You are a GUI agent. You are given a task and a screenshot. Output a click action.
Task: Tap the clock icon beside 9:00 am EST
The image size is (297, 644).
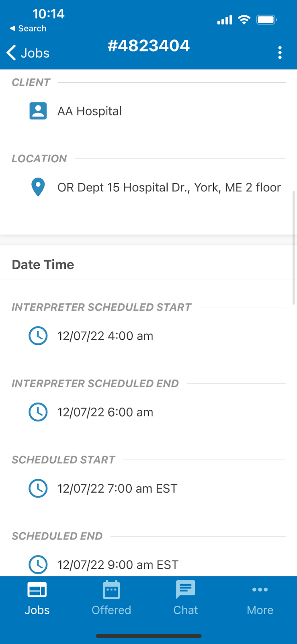pos(38,564)
